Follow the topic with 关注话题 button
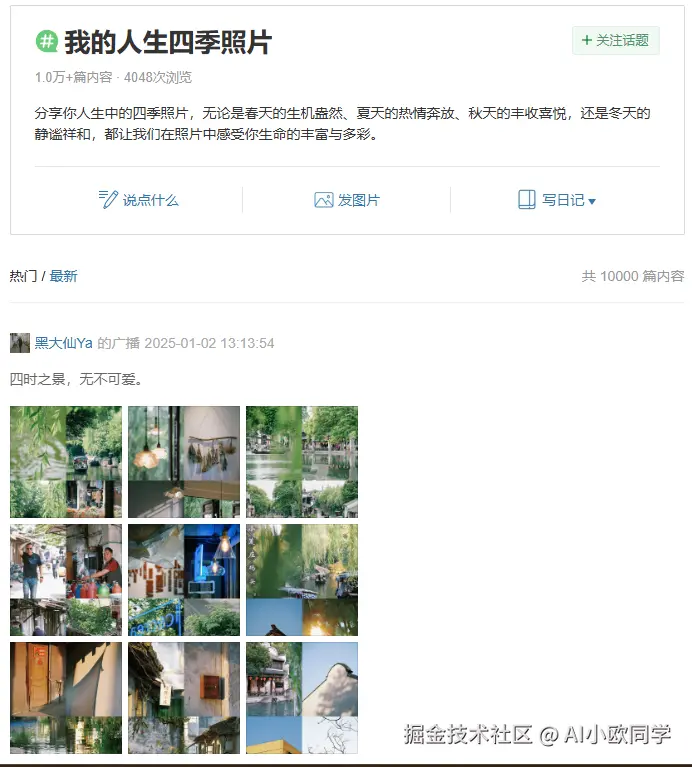This screenshot has height=767, width=692. tap(616, 40)
